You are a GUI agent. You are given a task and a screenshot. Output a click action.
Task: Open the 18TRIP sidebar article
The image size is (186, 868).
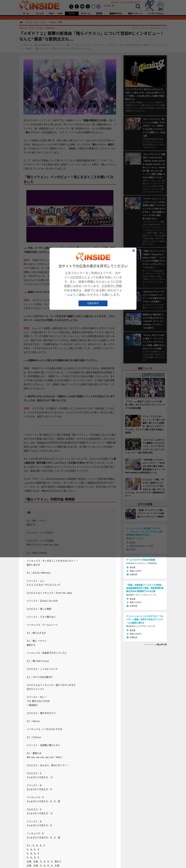pos(145,321)
